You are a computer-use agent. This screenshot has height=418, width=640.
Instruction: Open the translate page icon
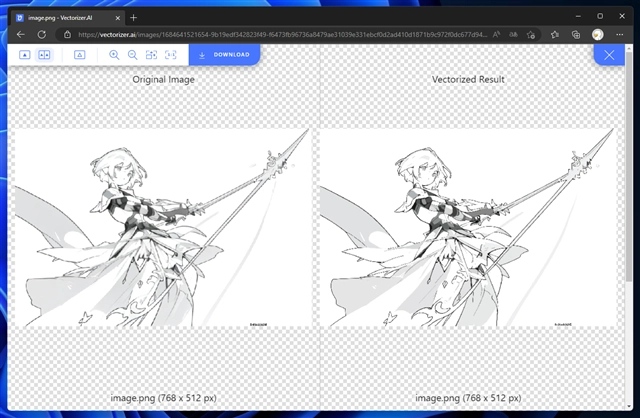pyautogui.click(x=513, y=35)
